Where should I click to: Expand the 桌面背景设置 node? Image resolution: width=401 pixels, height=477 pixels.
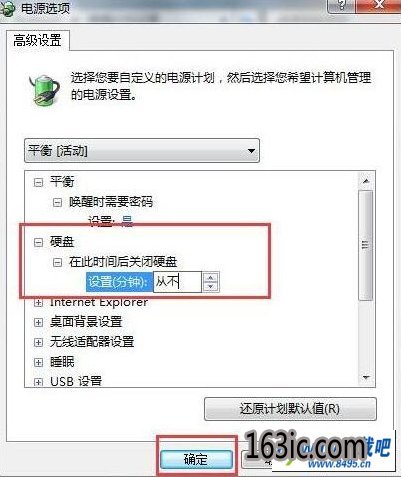(38, 322)
